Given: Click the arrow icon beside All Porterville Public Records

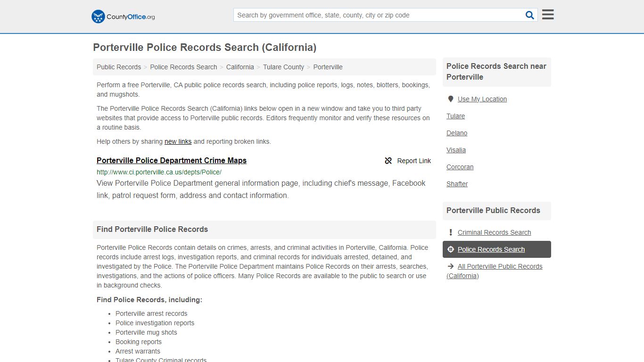Looking at the screenshot, I should coord(451,266).
